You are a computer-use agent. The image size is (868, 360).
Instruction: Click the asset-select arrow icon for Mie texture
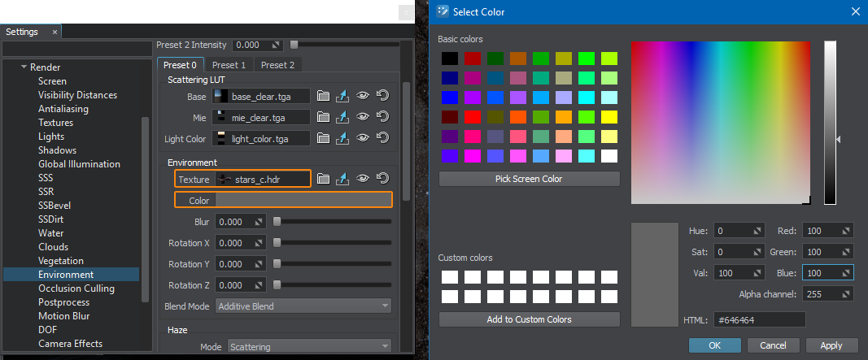click(x=342, y=117)
